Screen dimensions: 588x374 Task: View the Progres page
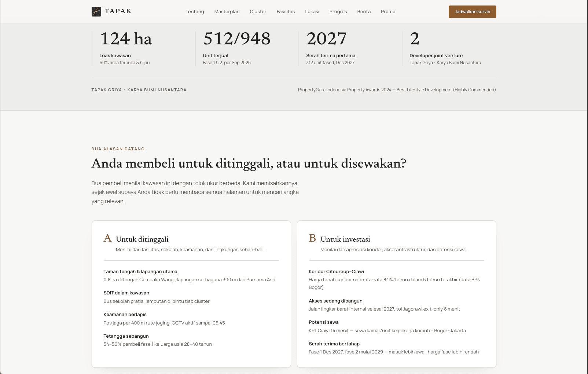338,12
